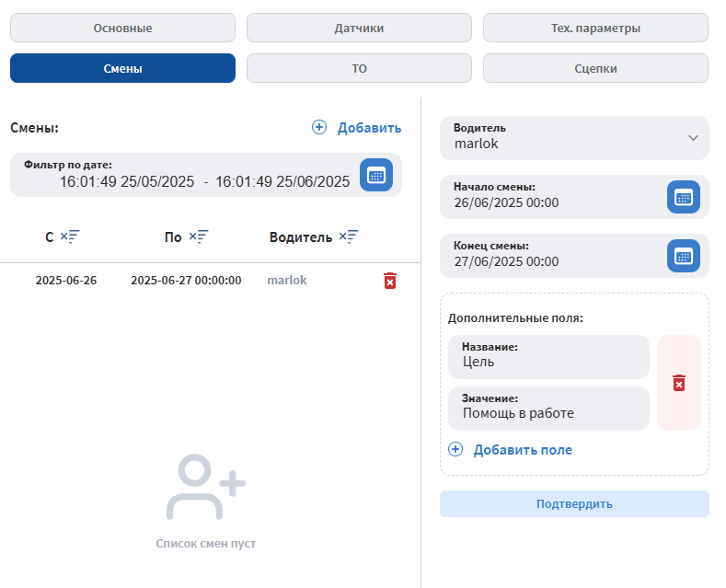Image resolution: width=726 pixels, height=588 pixels.
Task: Click the plus icon beside Добавить
Action: tap(319, 128)
